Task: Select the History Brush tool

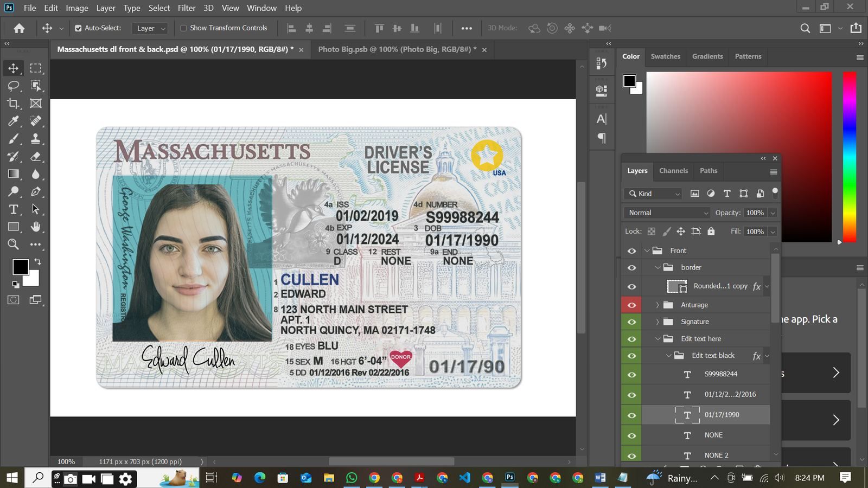Action: pyautogui.click(x=14, y=157)
